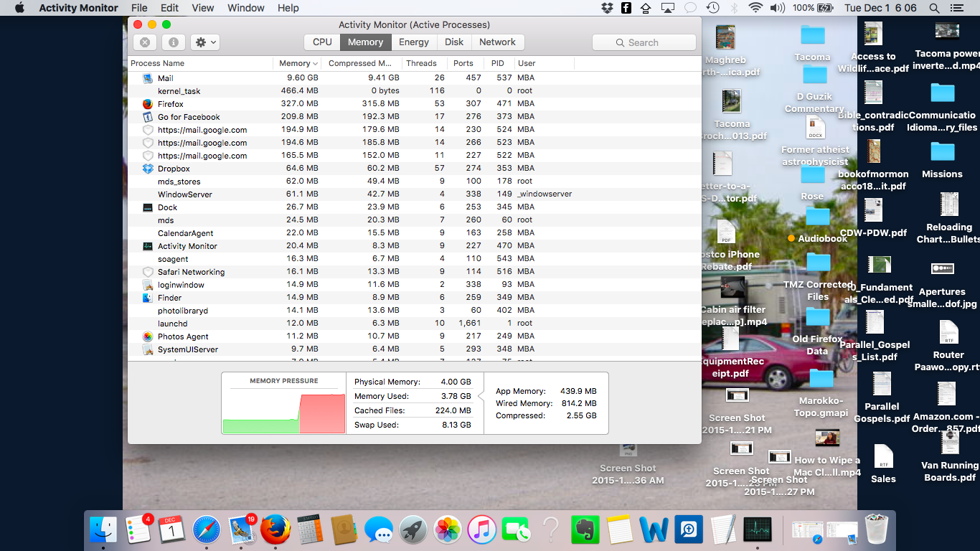
Task: Select the Memory tab
Action: [x=365, y=42]
